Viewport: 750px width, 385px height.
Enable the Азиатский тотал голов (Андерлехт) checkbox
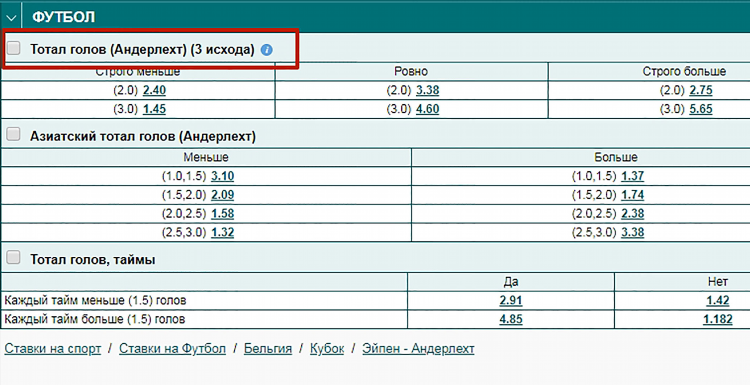tap(13, 135)
